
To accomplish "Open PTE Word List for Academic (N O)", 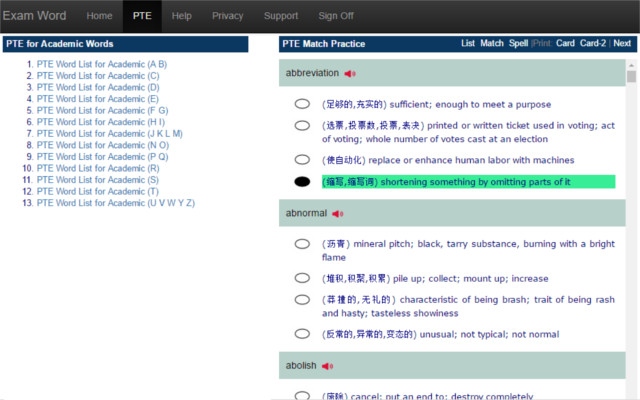I will tap(103, 145).
